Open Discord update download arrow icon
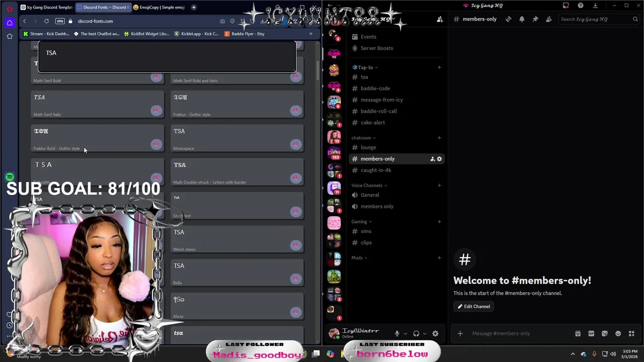The width and height of the screenshot is (644, 362). pyautogui.click(x=595, y=6)
